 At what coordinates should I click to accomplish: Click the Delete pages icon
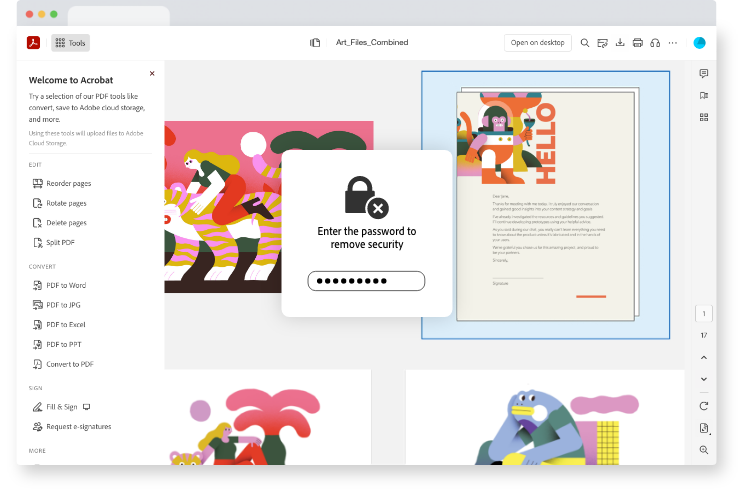pos(38,223)
